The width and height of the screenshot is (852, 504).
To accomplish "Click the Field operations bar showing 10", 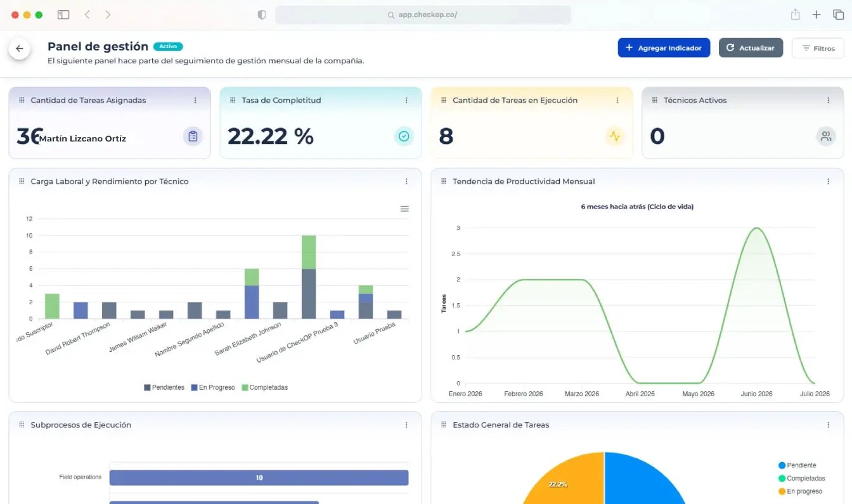I will click(x=259, y=477).
